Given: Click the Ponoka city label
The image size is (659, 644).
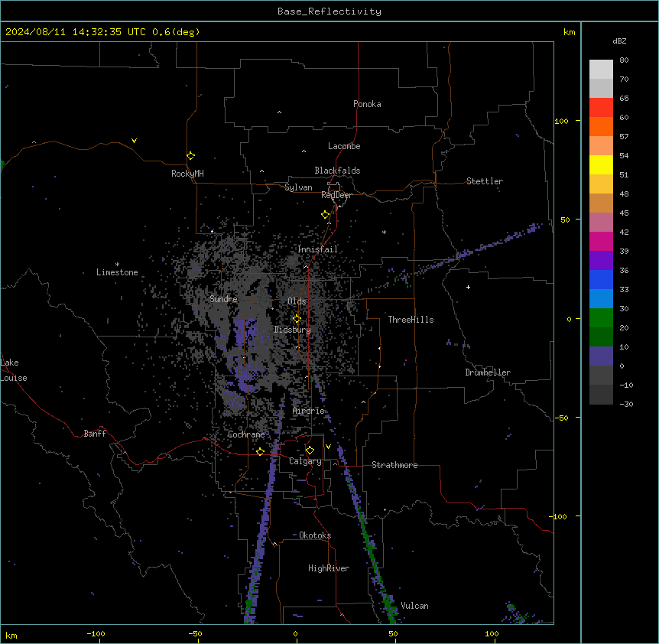Looking at the screenshot, I should pyautogui.click(x=367, y=104).
